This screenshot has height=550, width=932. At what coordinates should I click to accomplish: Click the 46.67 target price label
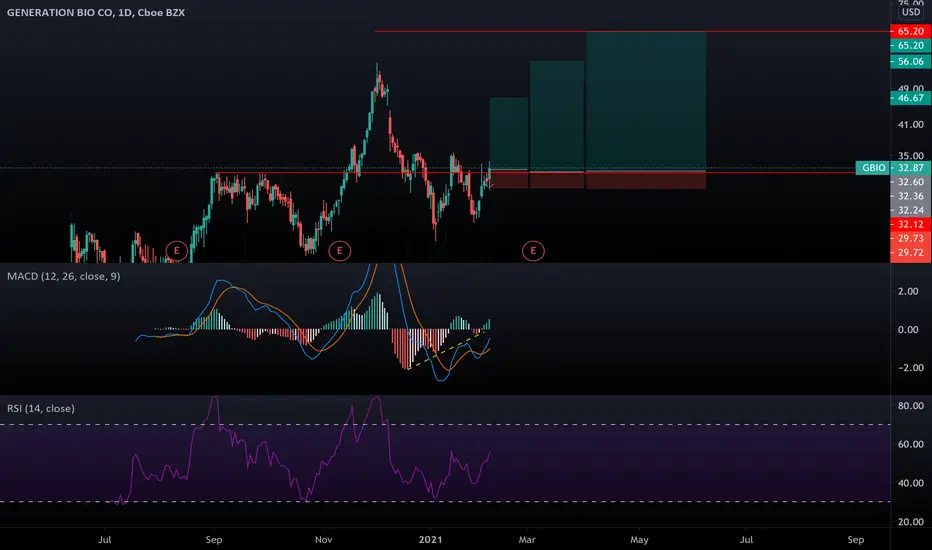(911, 98)
